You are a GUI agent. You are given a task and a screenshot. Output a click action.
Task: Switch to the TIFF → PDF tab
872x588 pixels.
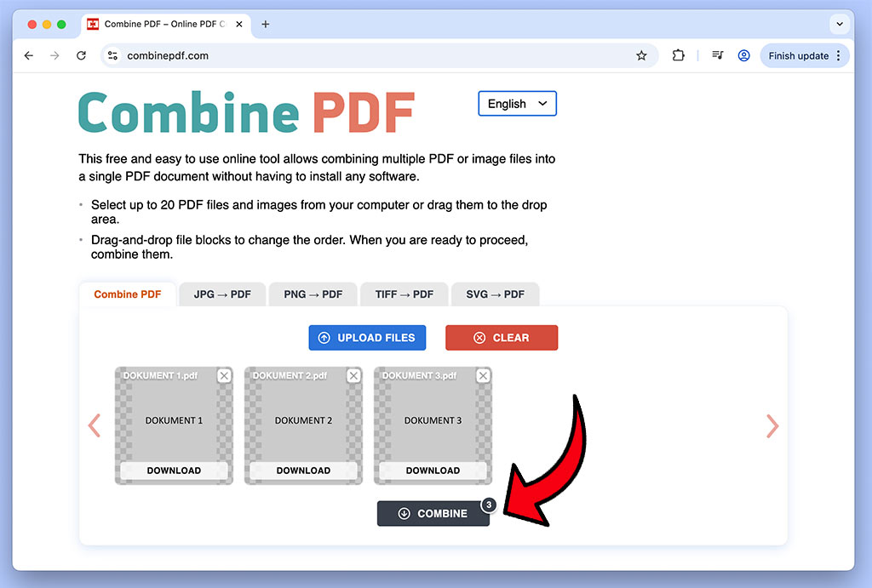tap(404, 294)
